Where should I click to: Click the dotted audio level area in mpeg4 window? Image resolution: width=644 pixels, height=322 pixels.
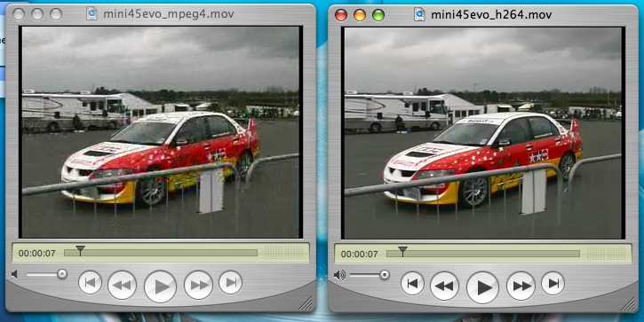284,253
